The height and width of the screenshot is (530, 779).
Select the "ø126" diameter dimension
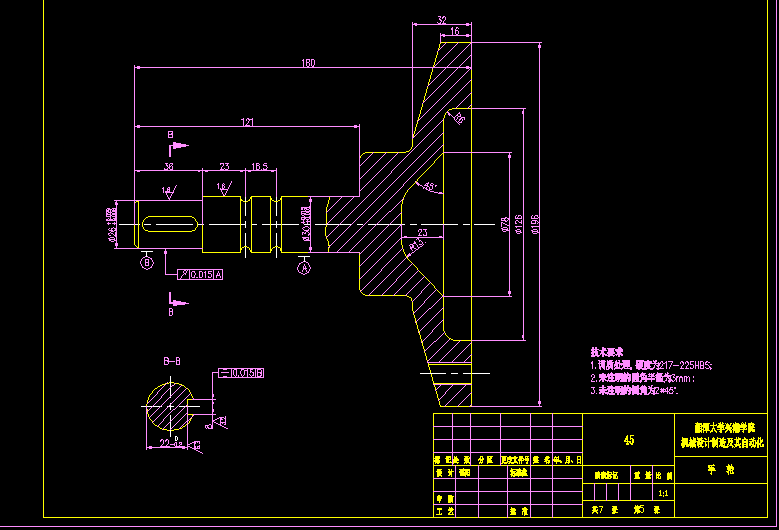tap(519, 225)
